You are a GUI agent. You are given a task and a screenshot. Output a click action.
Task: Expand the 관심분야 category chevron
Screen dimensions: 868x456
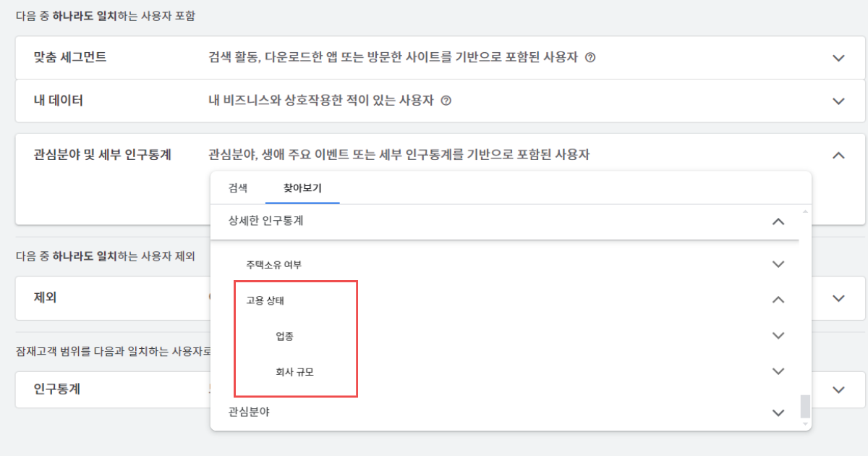[778, 413]
